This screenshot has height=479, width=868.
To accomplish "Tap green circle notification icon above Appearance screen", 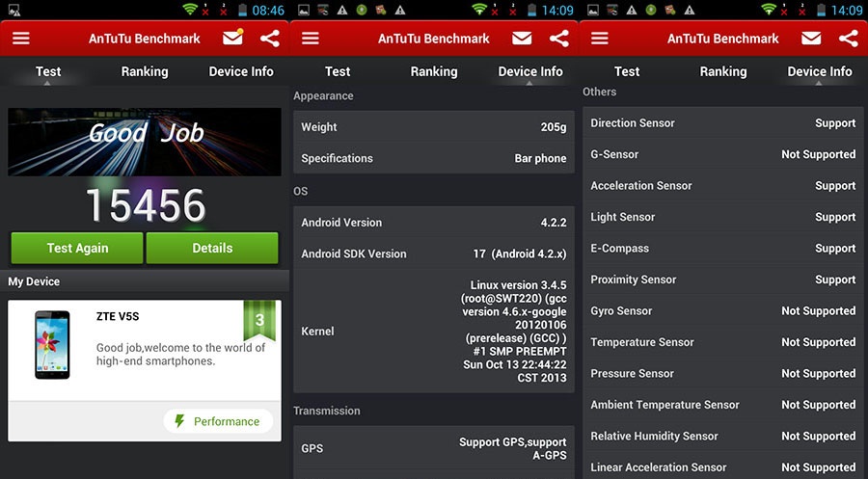I will 362,10.
